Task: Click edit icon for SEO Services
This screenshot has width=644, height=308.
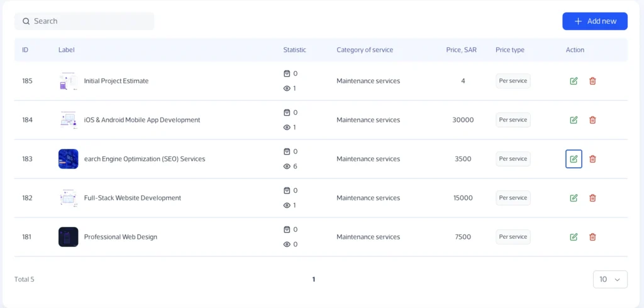Action: point(574,159)
